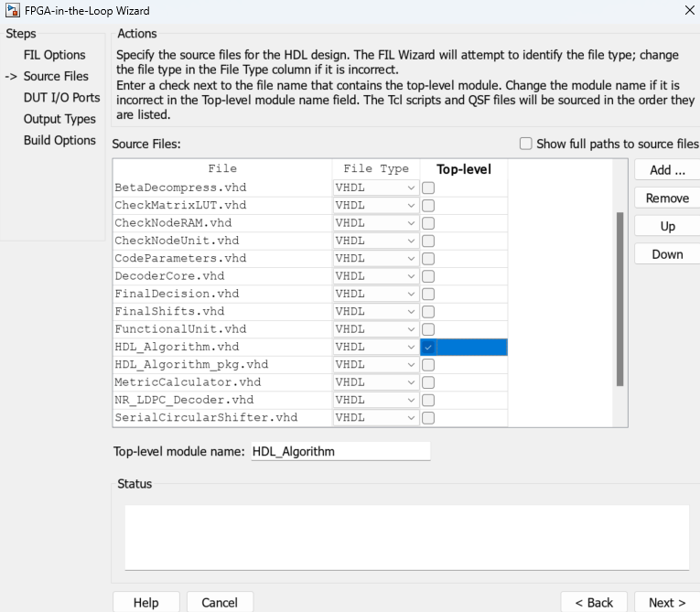Close the FIL Wizard window
Screen dimensions: 700x612
[688, 11]
